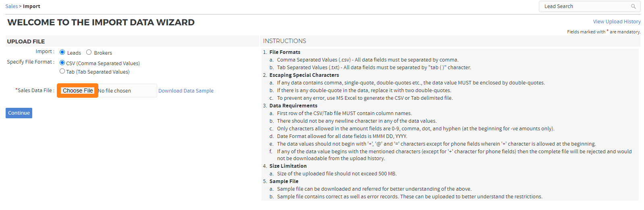Choose Tab (Tab Separated Values) format
Viewport: 644px width, 210px height.
62,71
